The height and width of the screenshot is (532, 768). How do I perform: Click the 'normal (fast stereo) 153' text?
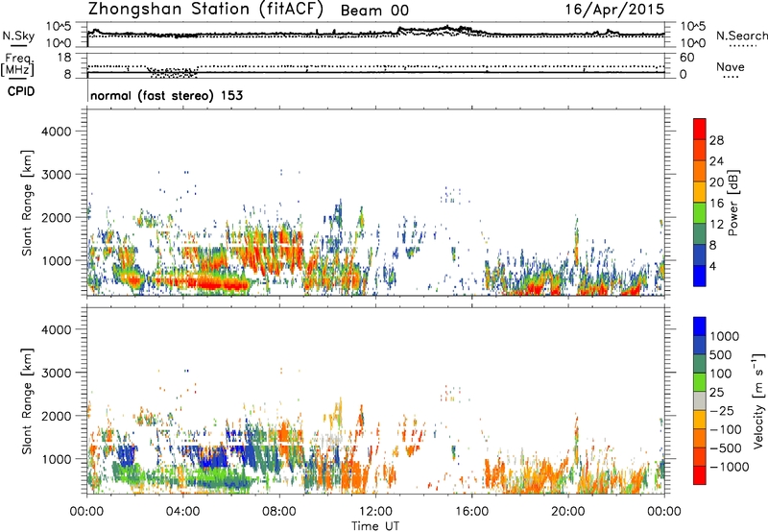[x=166, y=95]
